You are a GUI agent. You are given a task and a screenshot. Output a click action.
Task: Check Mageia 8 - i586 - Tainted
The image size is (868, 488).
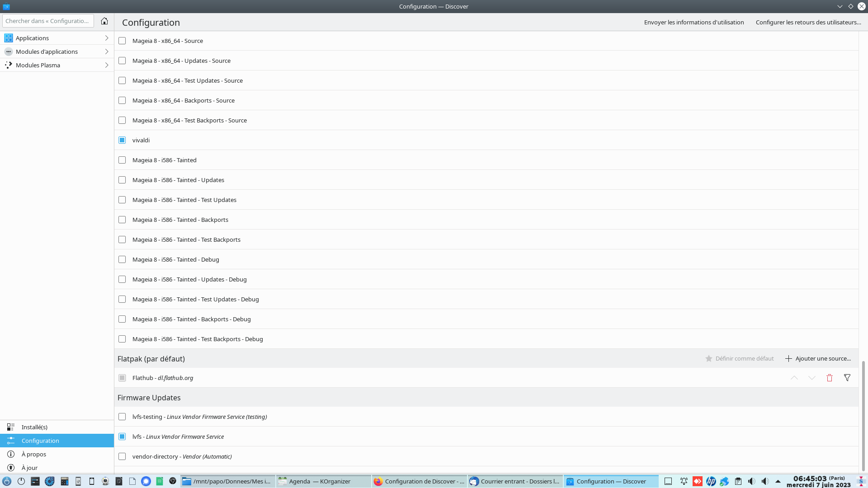tap(122, 160)
